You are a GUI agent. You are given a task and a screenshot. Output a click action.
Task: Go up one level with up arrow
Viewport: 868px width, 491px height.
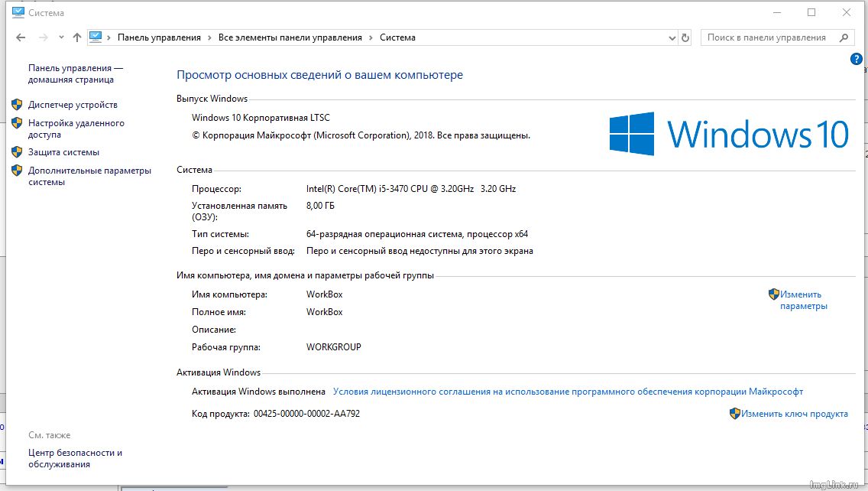pyautogui.click(x=77, y=37)
